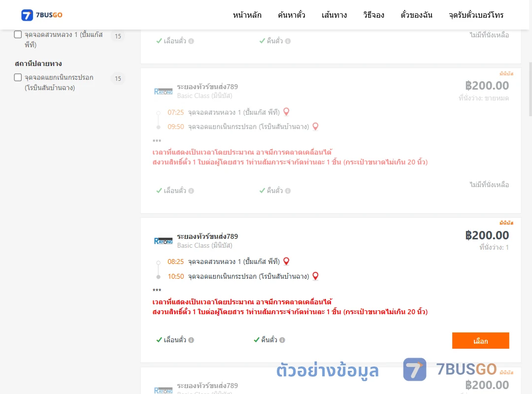The width and height of the screenshot is (532, 394).
Task: Click the 7BUSGO logo in header
Action: [42, 15]
